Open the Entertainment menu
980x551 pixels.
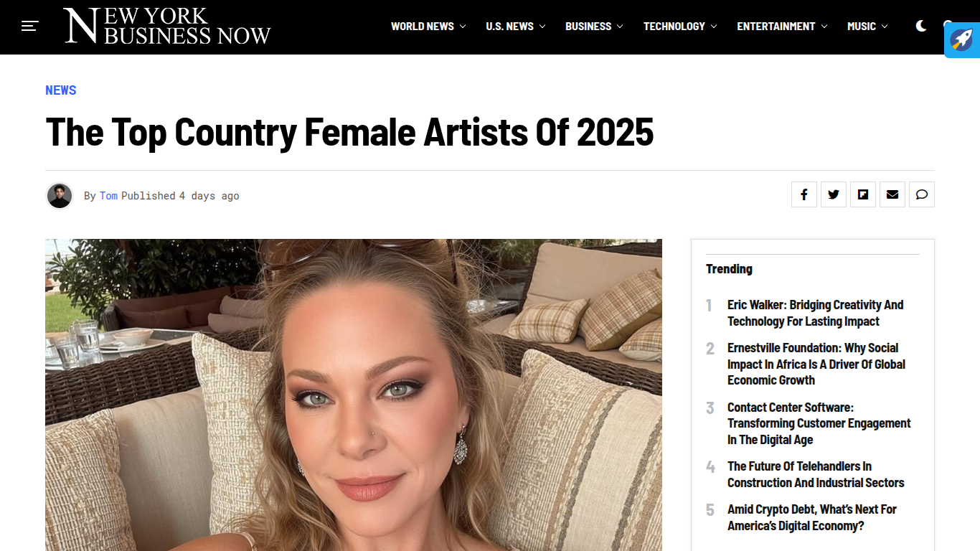(x=782, y=27)
